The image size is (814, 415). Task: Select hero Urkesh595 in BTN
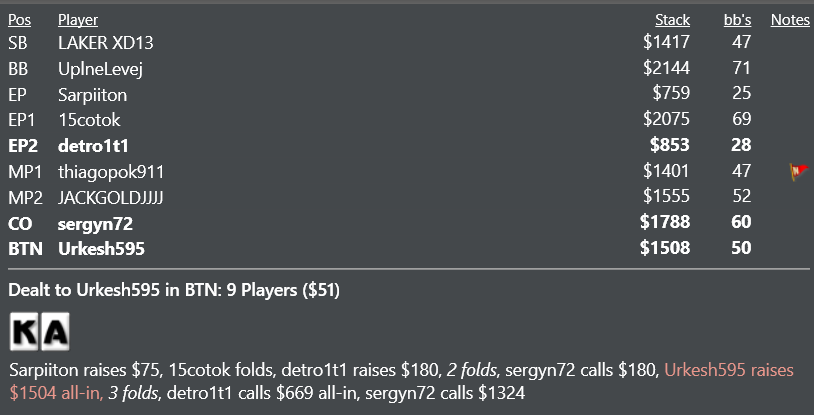pyautogui.click(x=101, y=249)
